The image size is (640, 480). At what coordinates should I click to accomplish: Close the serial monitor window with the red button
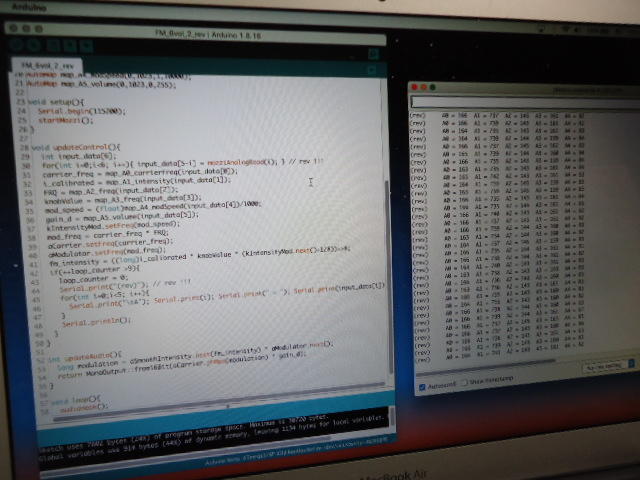pos(415,87)
